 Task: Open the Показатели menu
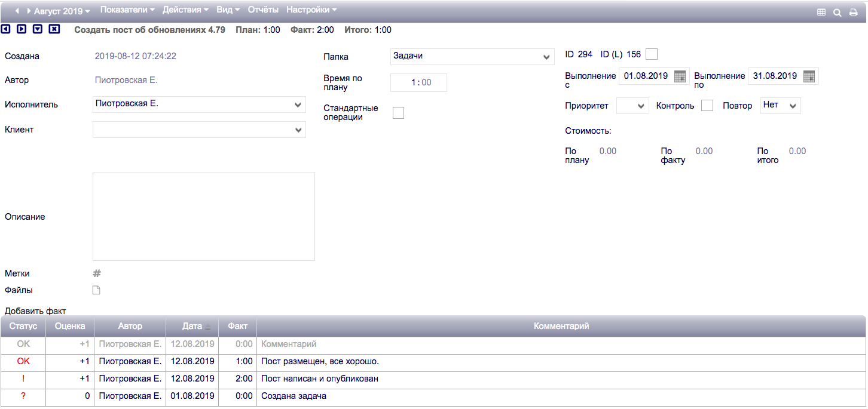(127, 10)
